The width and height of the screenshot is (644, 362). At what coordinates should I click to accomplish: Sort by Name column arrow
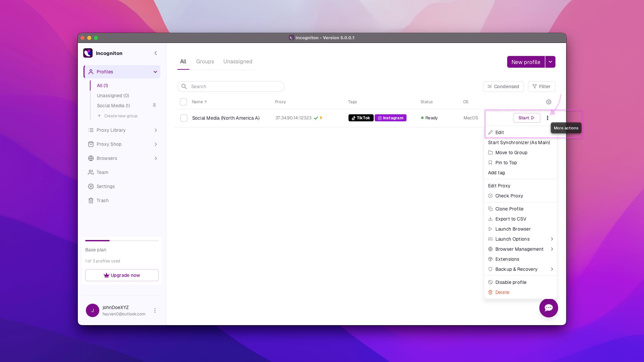pyautogui.click(x=206, y=102)
